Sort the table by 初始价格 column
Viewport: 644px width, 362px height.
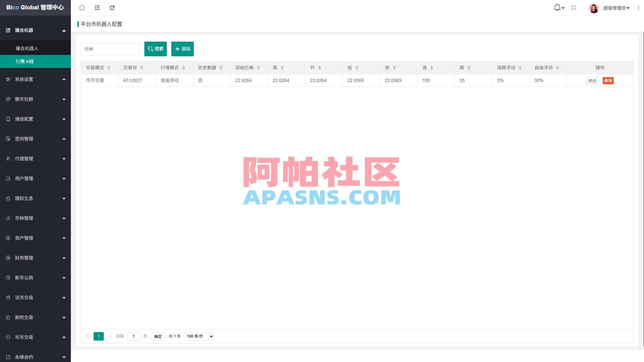coord(258,67)
